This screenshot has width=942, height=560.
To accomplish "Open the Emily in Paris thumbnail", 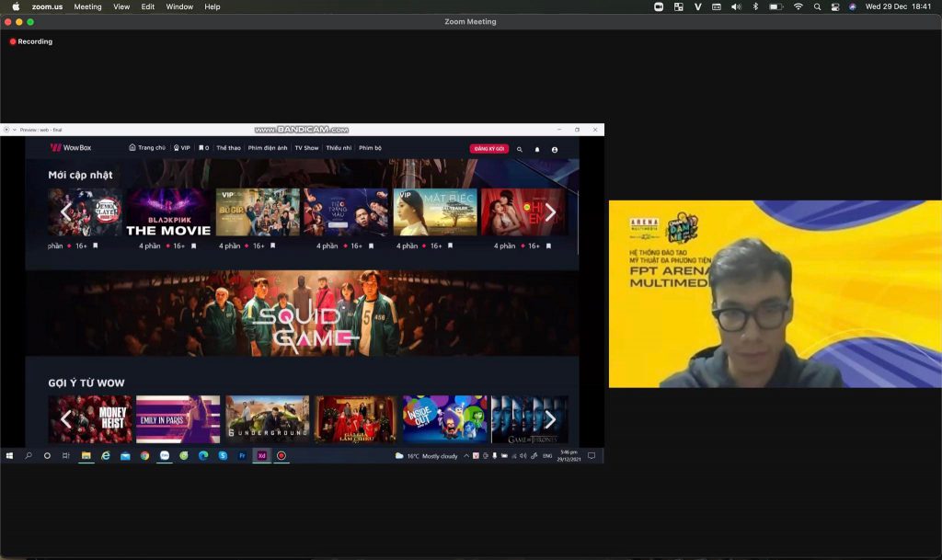I will pos(178,419).
